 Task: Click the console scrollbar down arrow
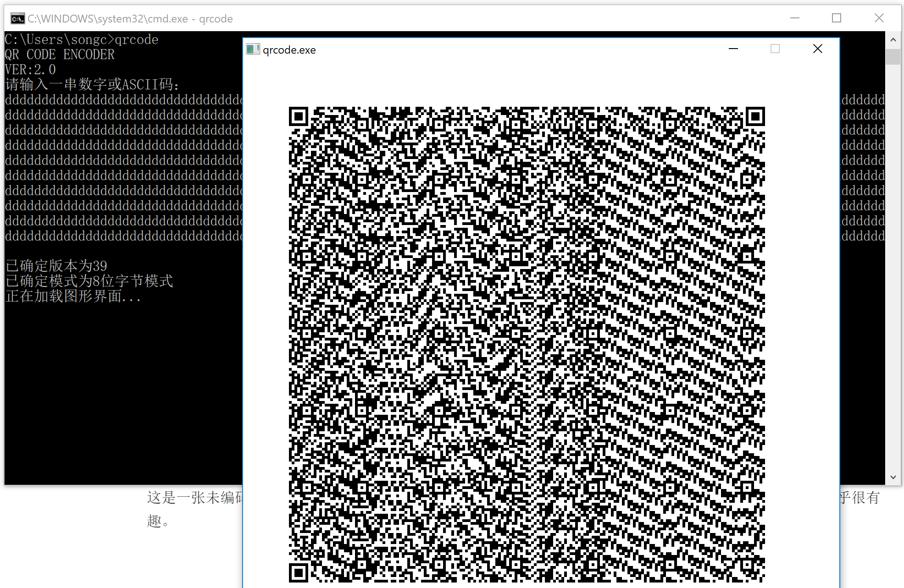click(893, 477)
